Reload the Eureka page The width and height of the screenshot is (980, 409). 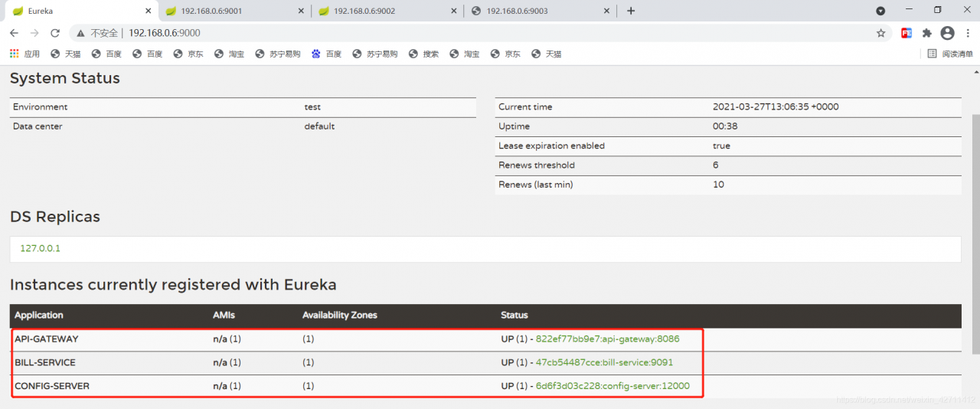point(55,33)
